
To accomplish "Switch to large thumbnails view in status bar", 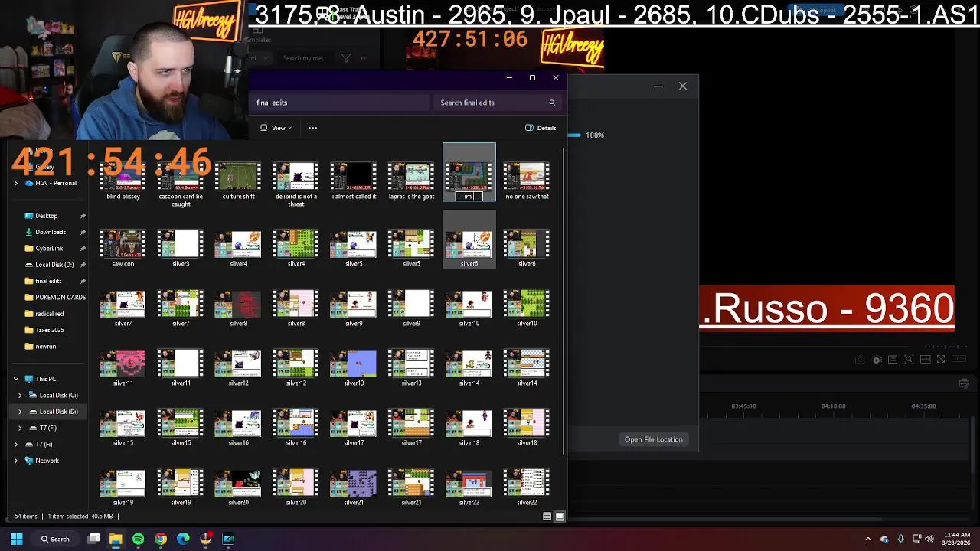I will (x=560, y=517).
